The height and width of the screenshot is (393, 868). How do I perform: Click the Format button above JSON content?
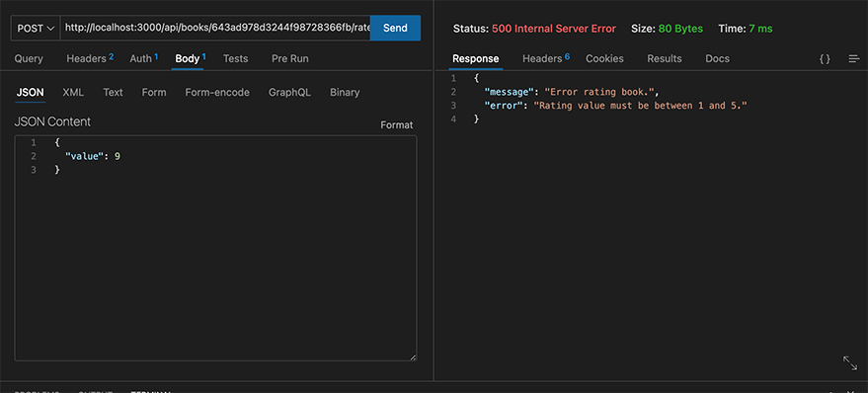(396, 125)
